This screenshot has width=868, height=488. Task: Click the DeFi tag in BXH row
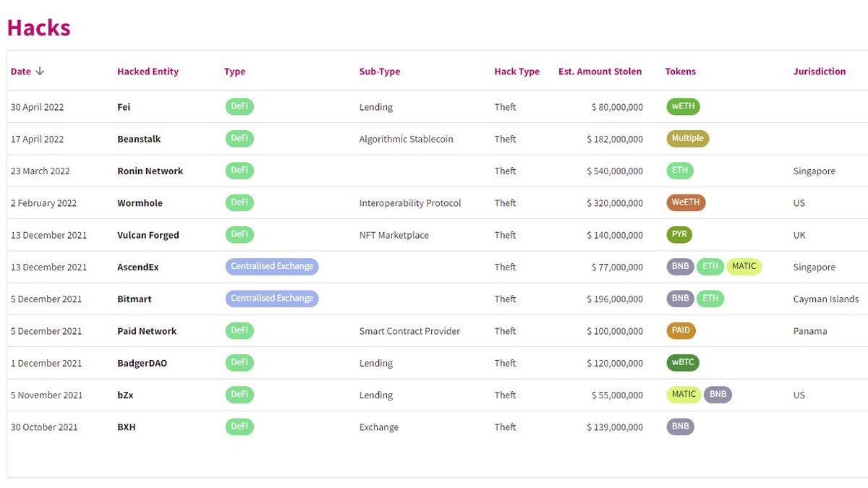point(239,427)
